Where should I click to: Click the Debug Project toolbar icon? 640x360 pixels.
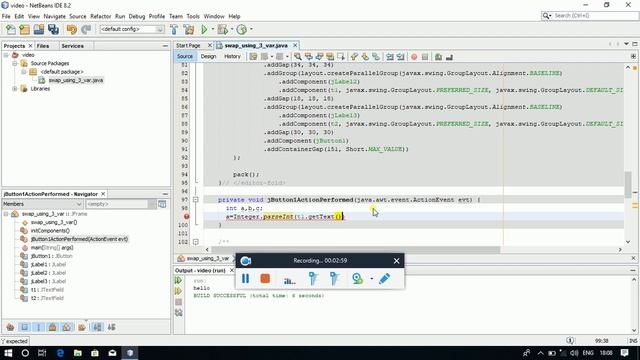point(222,29)
